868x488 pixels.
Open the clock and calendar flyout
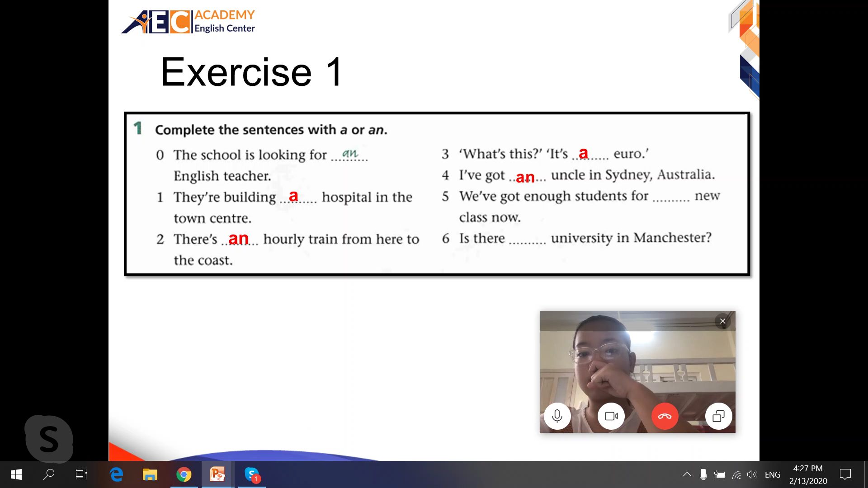(808, 474)
